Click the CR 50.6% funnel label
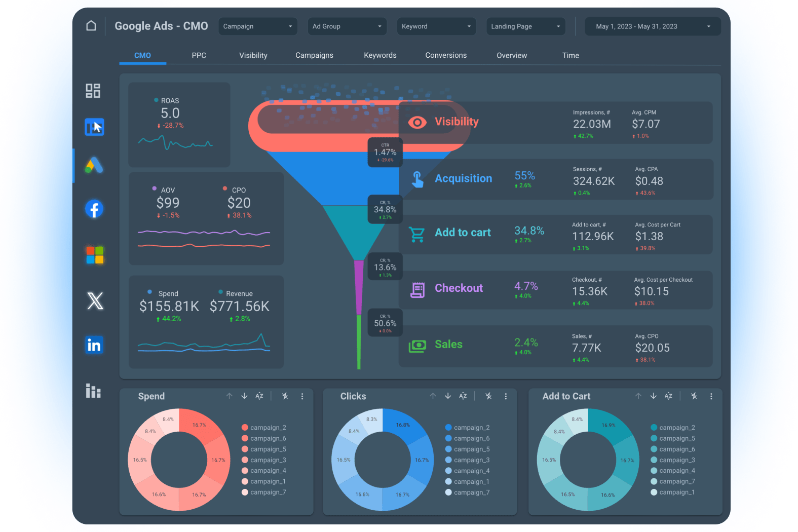798x532 pixels. tap(385, 323)
